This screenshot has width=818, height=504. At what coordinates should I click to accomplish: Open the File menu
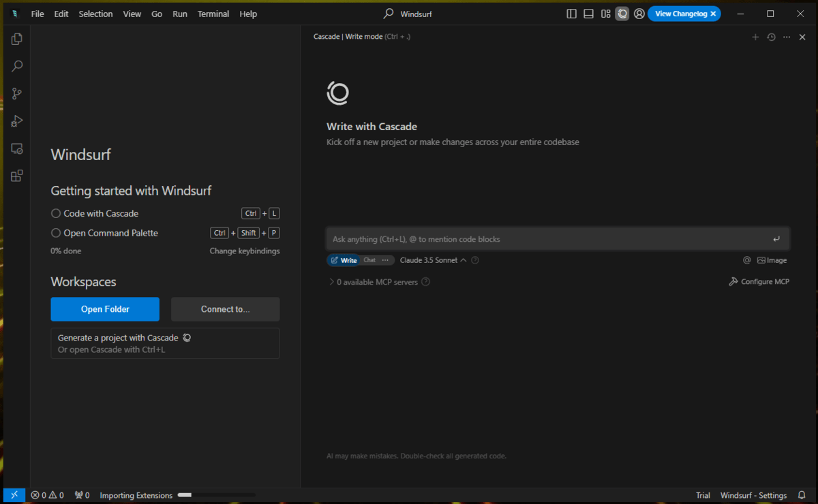pyautogui.click(x=37, y=14)
